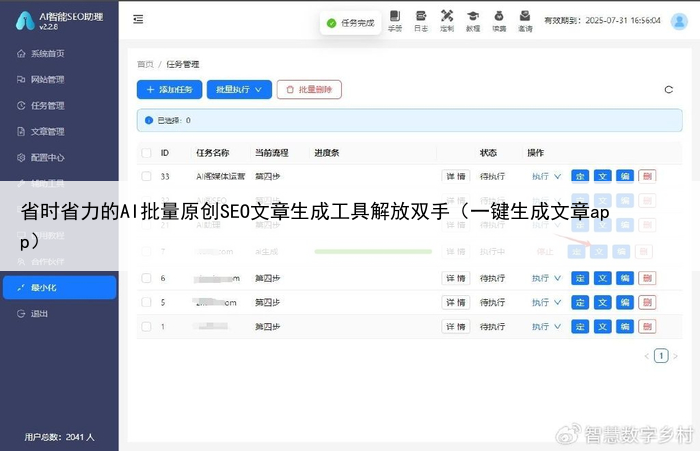Click page number 1 in pagination

(x=661, y=355)
